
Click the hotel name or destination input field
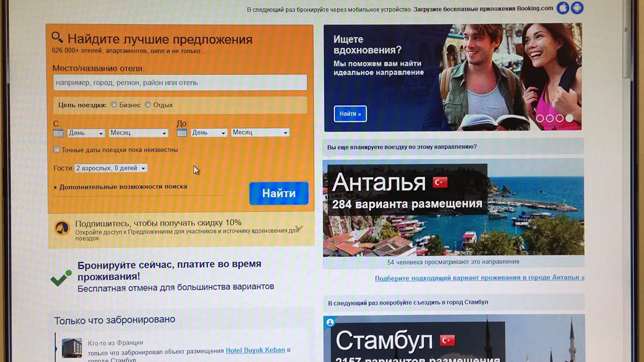pos(180,82)
